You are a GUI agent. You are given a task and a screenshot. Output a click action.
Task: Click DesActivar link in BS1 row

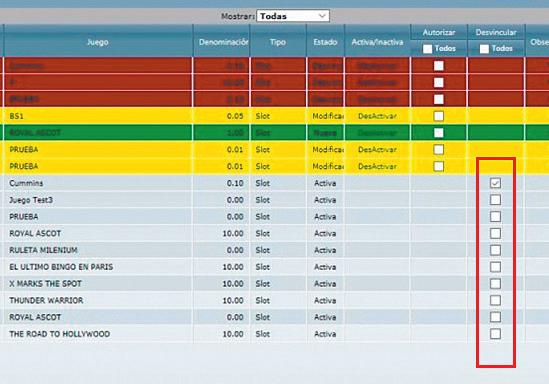tap(377, 116)
